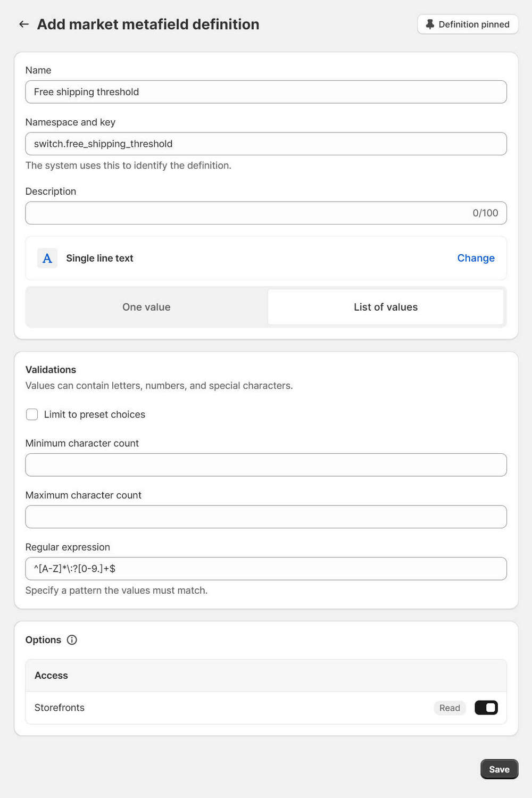Check Limit to preset choices
Image resolution: width=532 pixels, height=798 pixels.
(x=32, y=414)
